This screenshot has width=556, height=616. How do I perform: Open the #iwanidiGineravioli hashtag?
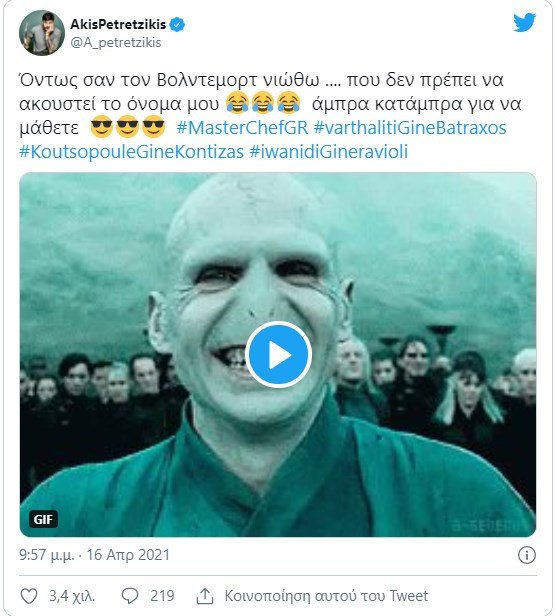pyautogui.click(x=329, y=152)
